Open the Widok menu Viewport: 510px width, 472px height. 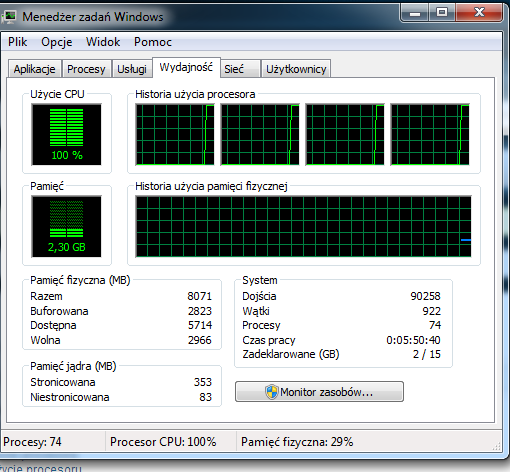click(103, 42)
